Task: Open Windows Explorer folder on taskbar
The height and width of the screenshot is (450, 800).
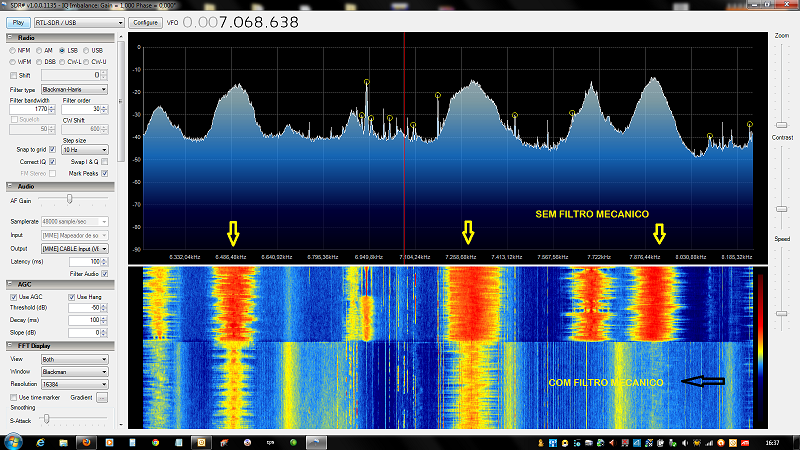Action: click(63, 441)
